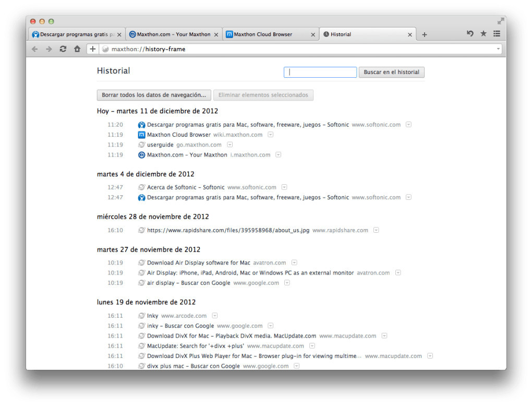The width and height of the screenshot is (532, 406).
Task: Select lunes 19 de noviembre de 2012 heading
Action: [146, 302]
